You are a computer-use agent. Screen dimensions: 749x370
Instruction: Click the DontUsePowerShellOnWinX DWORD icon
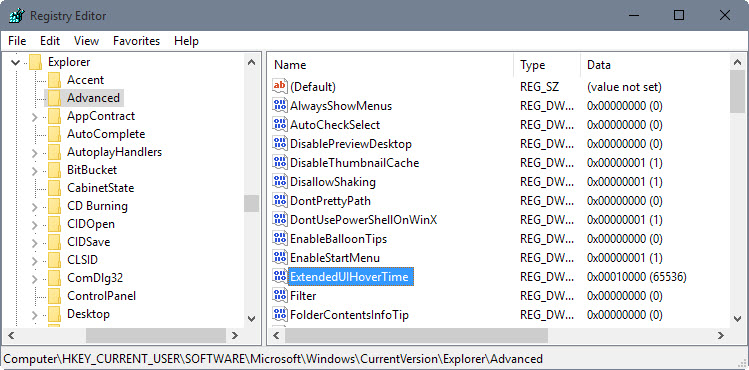[279, 220]
